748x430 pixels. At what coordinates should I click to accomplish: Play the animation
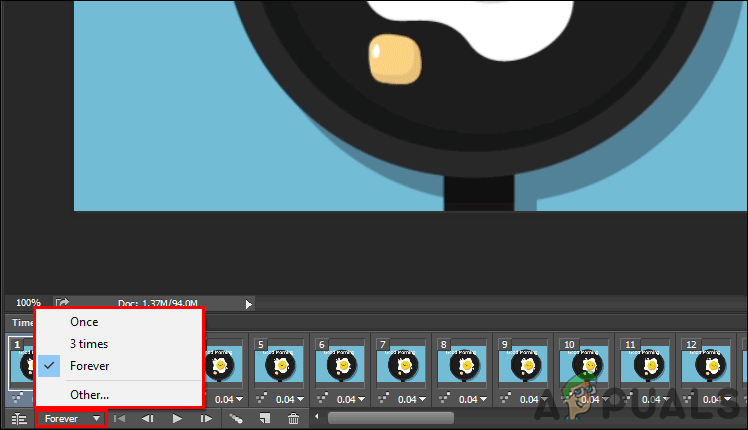coord(177,419)
